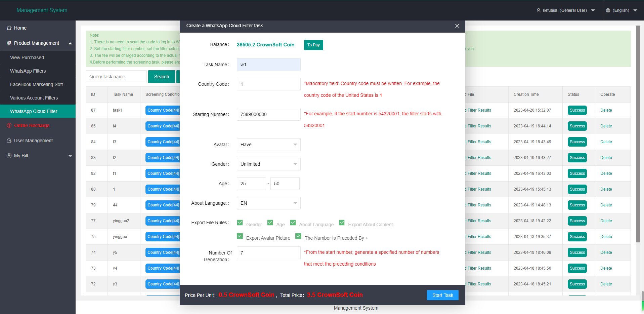The width and height of the screenshot is (644, 314).
Task: Close the Create WhatsApp Cloud Filter dialog
Action: click(x=457, y=26)
